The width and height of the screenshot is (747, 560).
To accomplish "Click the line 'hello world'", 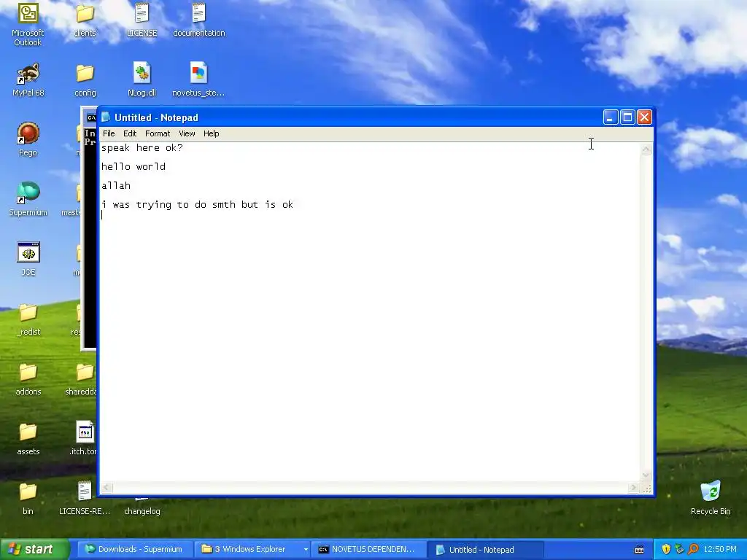I will point(133,167).
